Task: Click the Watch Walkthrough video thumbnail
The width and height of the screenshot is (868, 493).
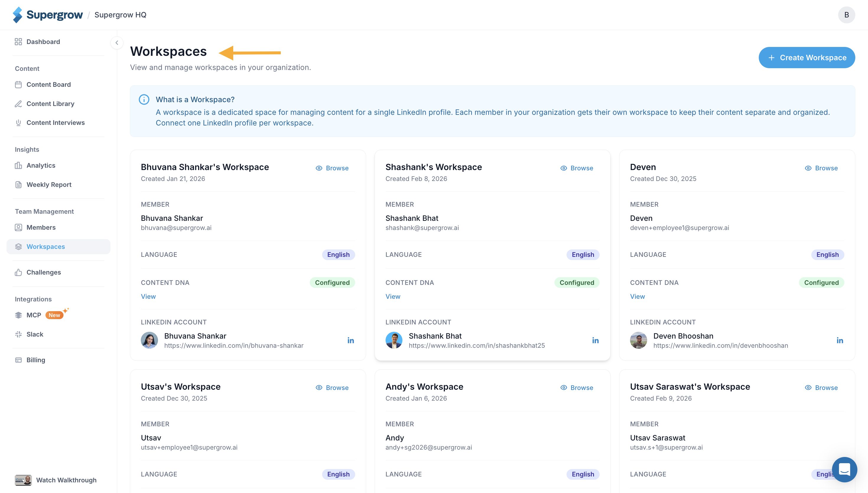Action: pyautogui.click(x=23, y=480)
